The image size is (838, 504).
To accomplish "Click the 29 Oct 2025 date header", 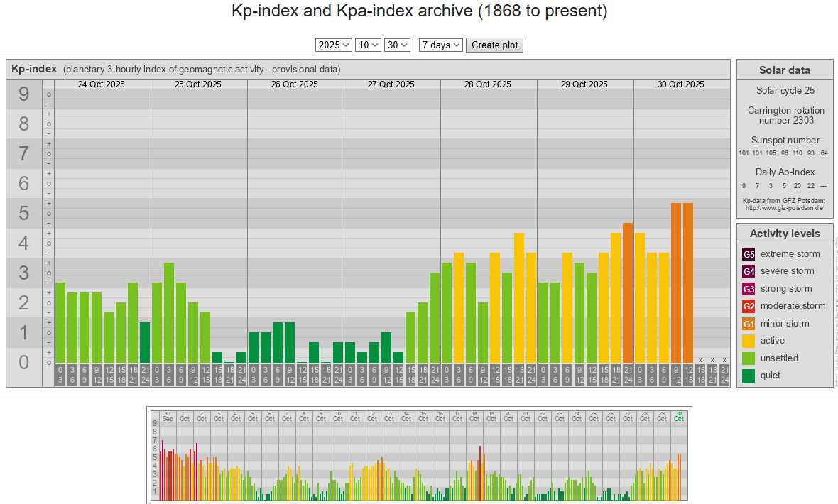I will tap(584, 84).
